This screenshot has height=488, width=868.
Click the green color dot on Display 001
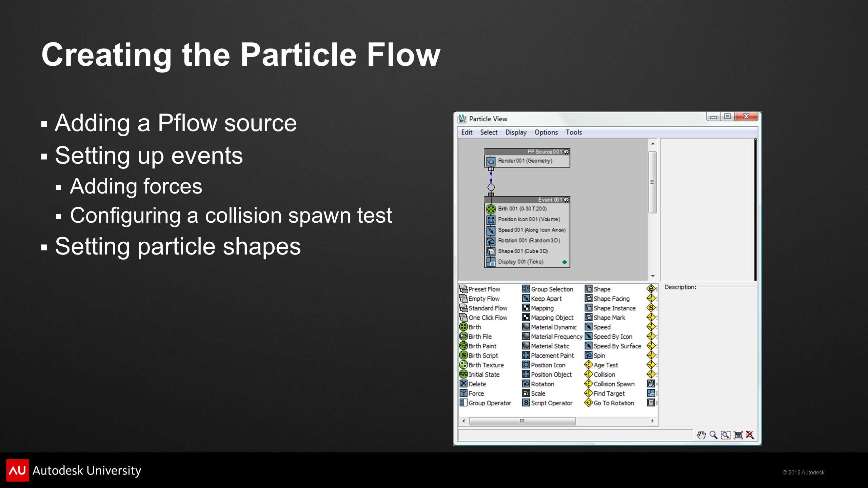565,262
